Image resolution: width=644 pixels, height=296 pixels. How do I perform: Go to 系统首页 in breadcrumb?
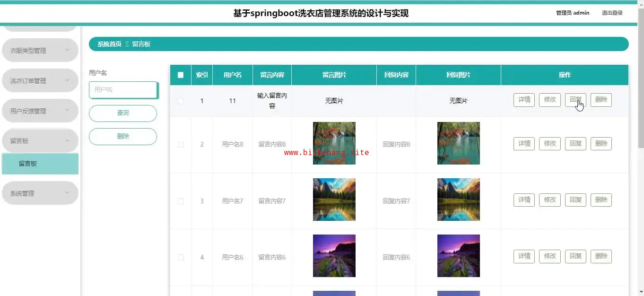(x=109, y=44)
